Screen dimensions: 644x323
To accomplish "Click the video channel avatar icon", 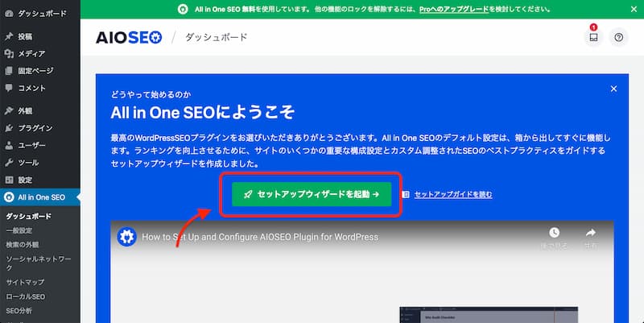I will pos(126,237).
